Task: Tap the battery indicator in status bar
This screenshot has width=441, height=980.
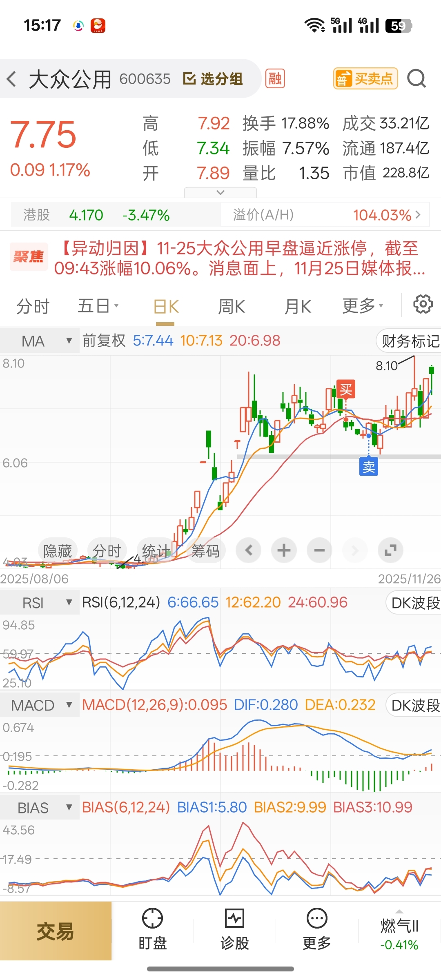Action: coord(399,26)
